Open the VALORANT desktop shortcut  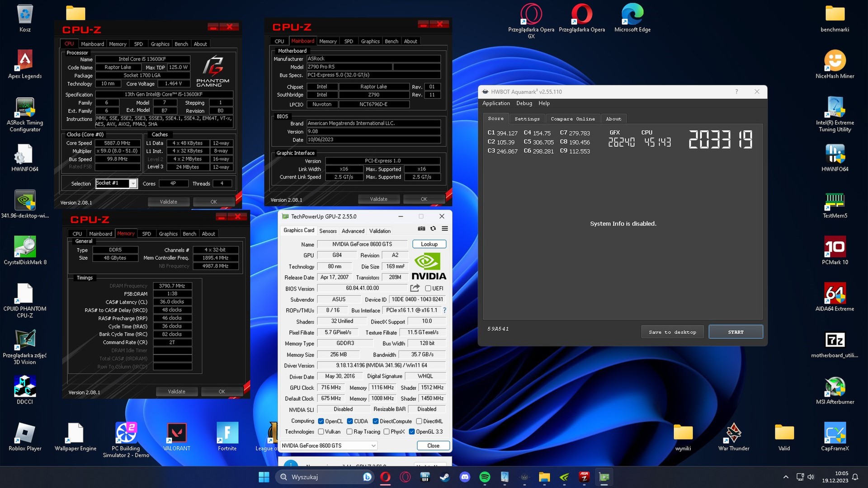[177, 436]
